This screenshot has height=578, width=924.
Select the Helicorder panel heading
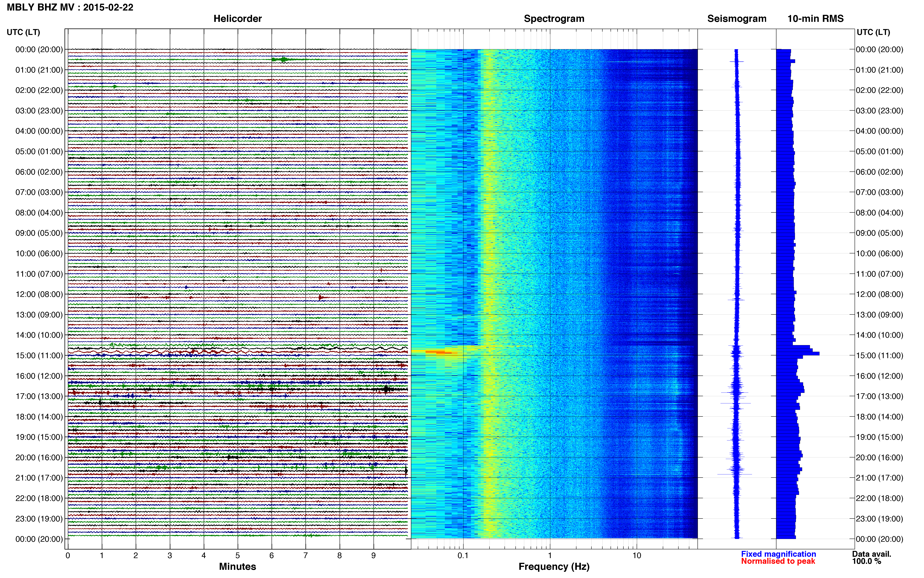pyautogui.click(x=238, y=19)
